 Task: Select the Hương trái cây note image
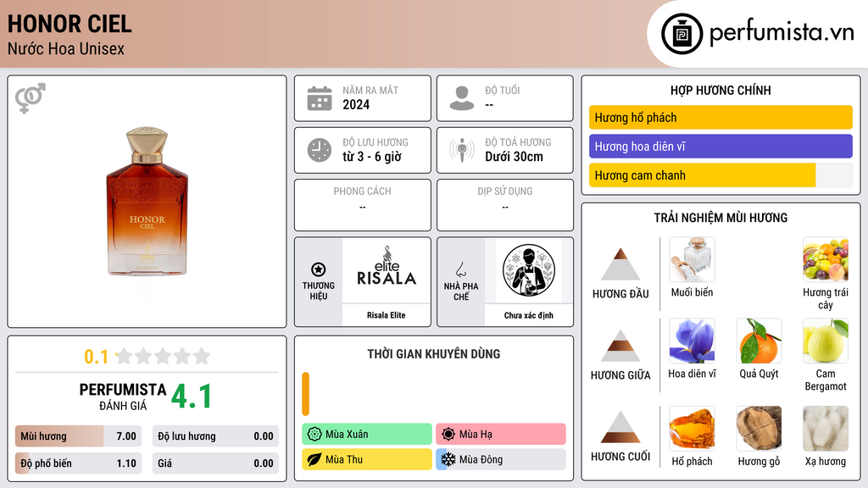coord(826,259)
